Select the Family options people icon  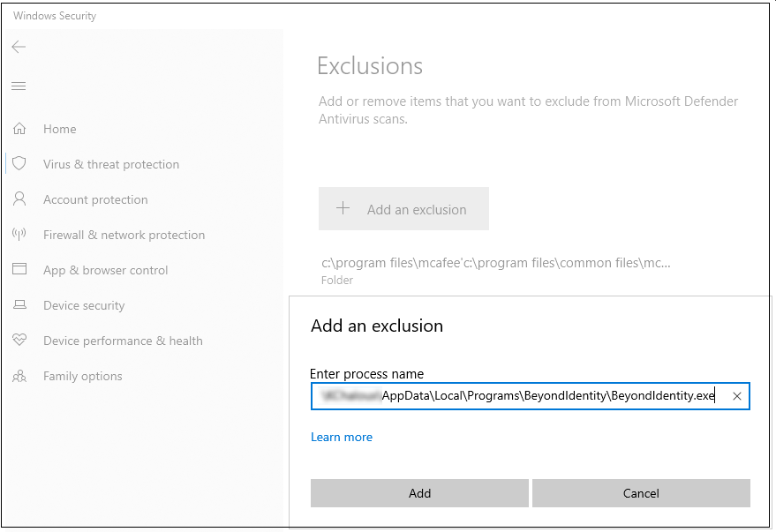(x=19, y=376)
